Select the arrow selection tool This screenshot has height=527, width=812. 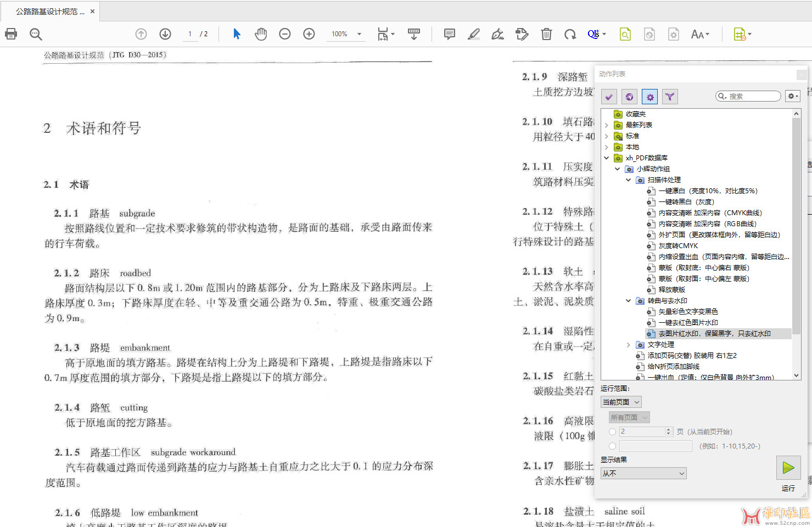[x=237, y=34]
